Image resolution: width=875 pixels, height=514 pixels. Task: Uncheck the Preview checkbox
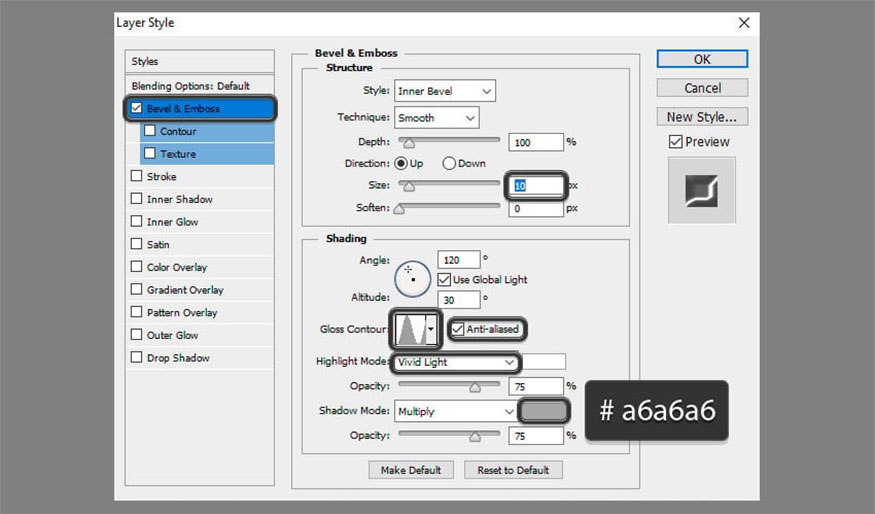tap(675, 142)
